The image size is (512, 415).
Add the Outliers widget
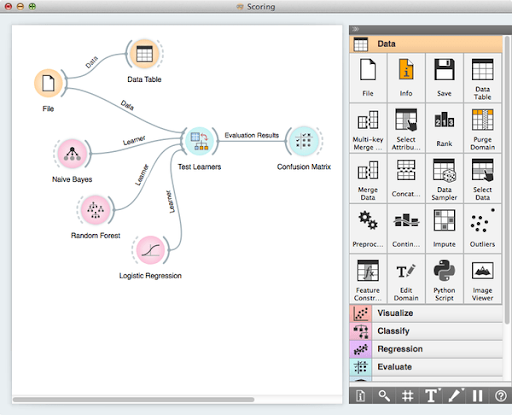(482, 229)
